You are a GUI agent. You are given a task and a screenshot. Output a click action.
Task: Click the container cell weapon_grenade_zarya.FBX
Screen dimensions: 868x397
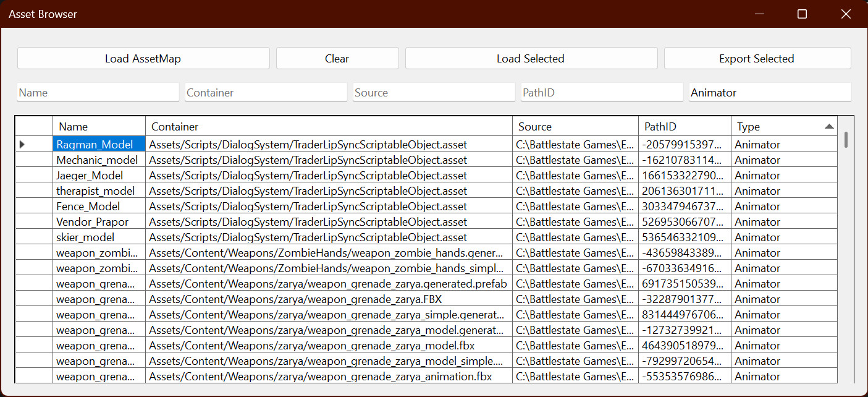coord(329,299)
